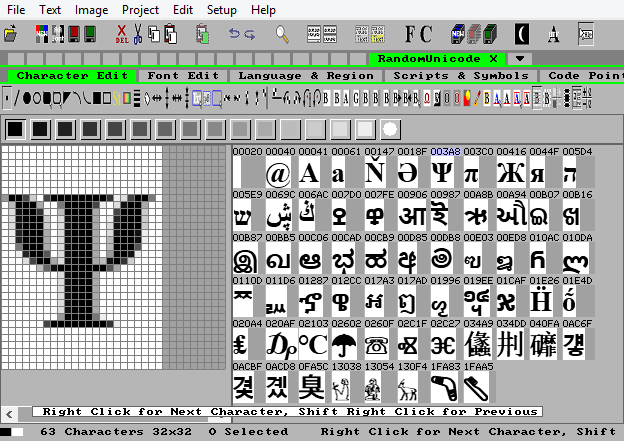Click the red underlined omega icon
The width and height of the screenshot is (624, 441).
[x=426, y=98]
